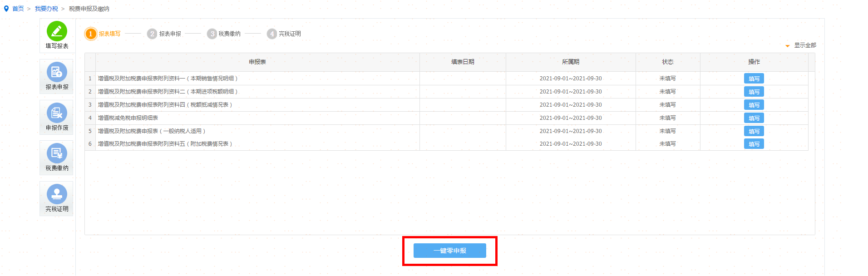Viewport: 868px width, 276px height.
Task: Select step 4 完税证明
Action: click(284, 34)
